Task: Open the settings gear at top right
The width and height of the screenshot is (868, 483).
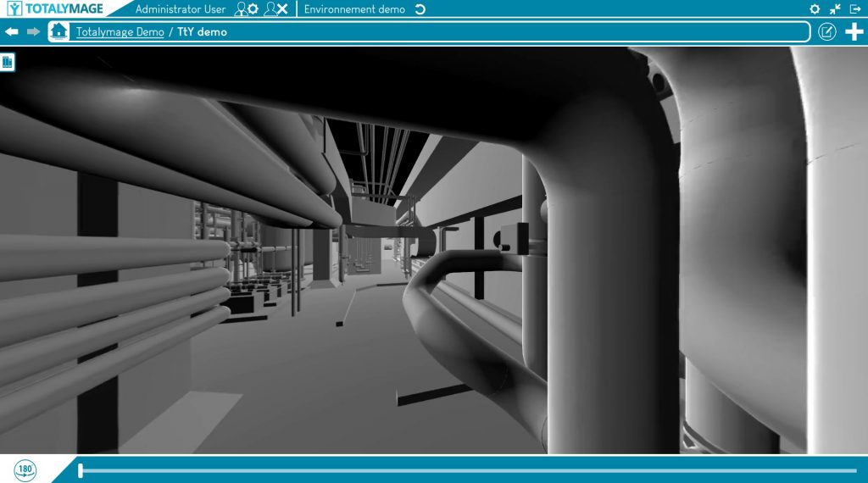Action: (x=815, y=8)
